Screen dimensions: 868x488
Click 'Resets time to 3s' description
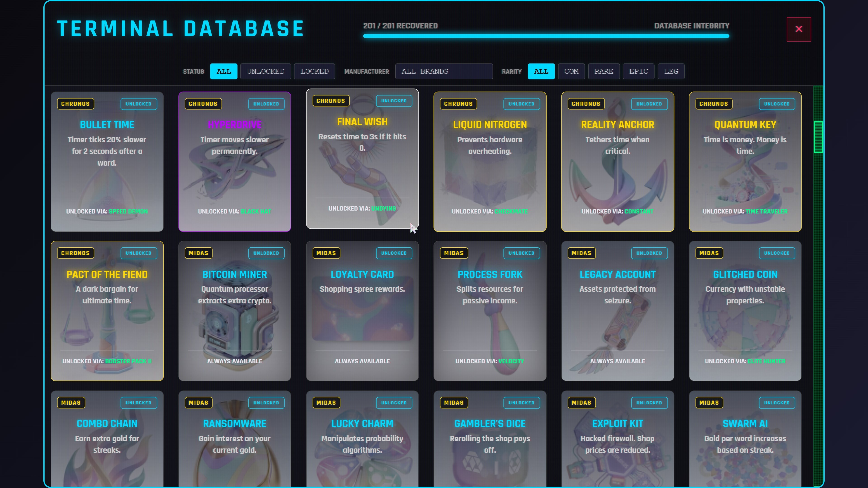[x=362, y=142]
